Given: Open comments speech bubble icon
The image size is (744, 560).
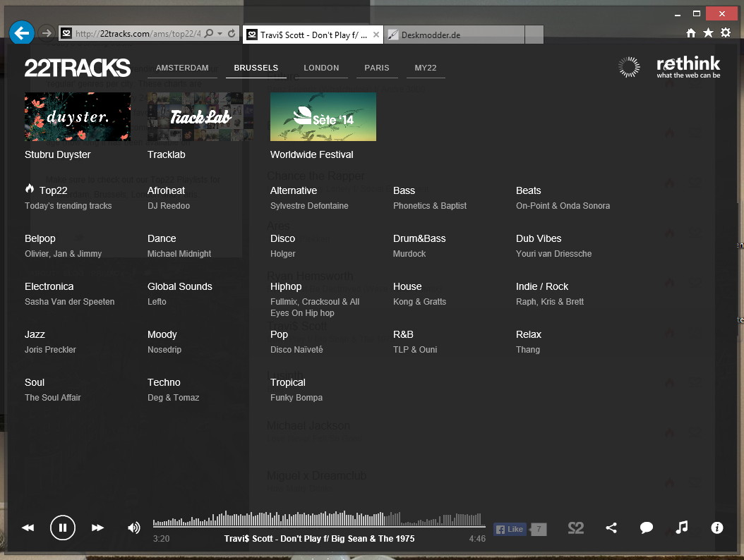Looking at the screenshot, I should (x=647, y=528).
